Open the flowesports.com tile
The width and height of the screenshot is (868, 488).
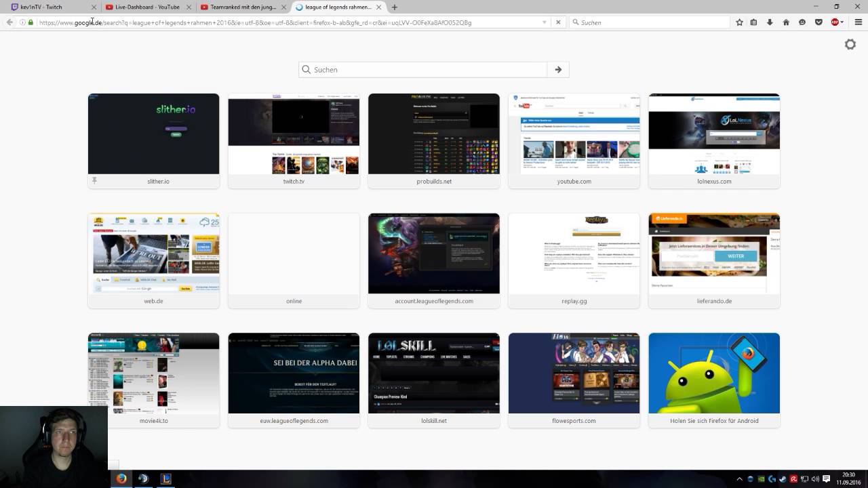[574, 380]
